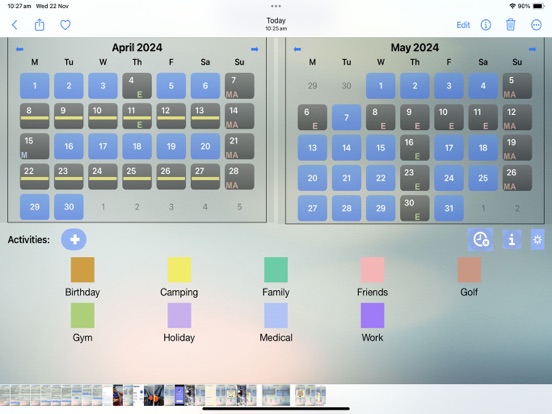Select the Family green swatch
552x414 pixels.
tap(276, 270)
